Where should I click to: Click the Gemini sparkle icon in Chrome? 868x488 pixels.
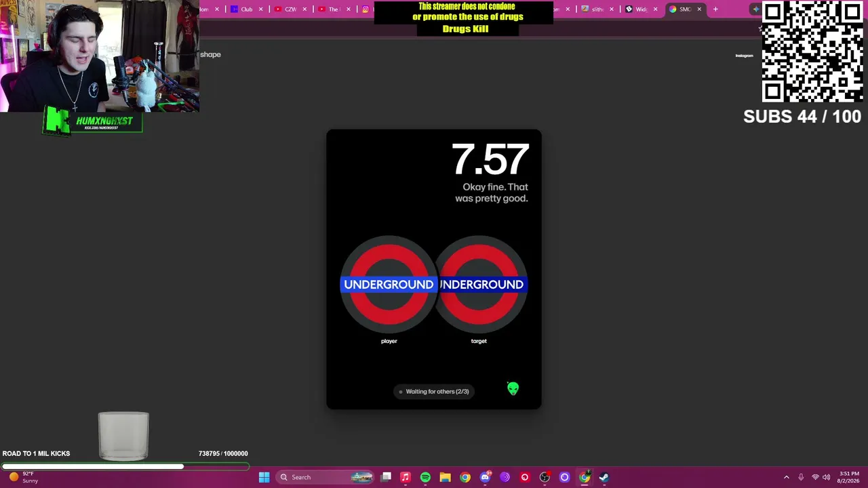(755, 9)
